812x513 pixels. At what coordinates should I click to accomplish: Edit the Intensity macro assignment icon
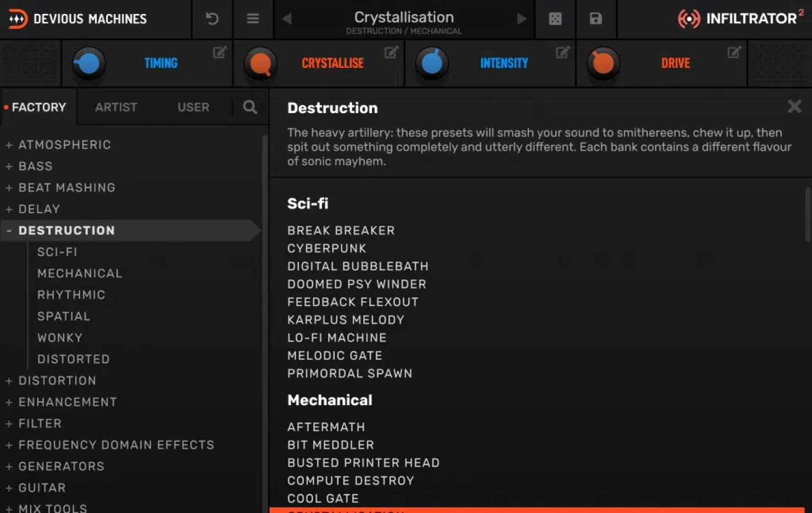pyautogui.click(x=563, y=52)
